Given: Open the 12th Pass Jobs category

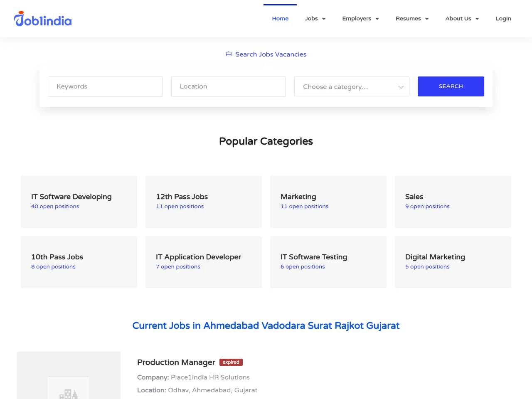Looking at the screenshot, I should pos(204,202).
